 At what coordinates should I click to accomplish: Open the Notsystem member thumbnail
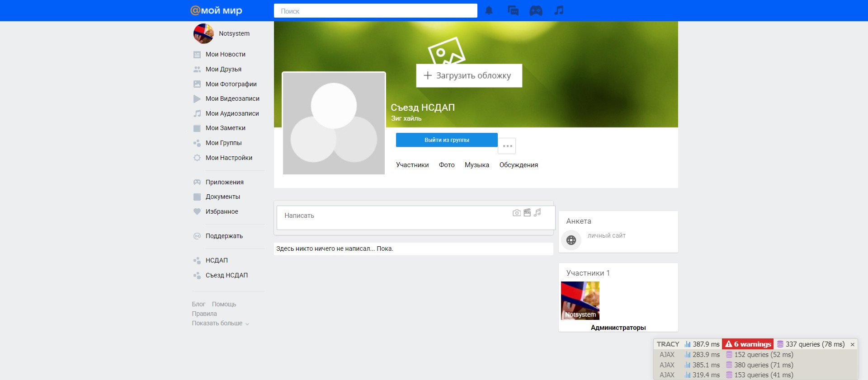pyautogui.click(x=580, y=300)
